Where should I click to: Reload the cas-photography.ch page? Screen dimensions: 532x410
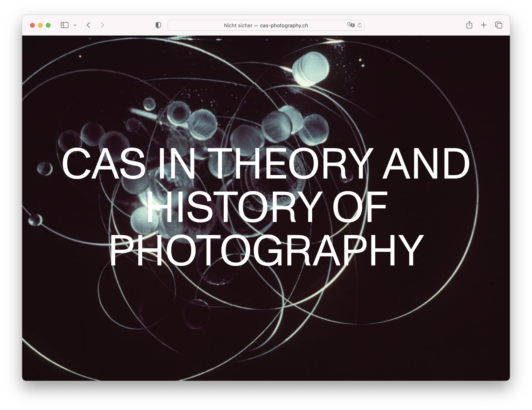coord(360,25)
